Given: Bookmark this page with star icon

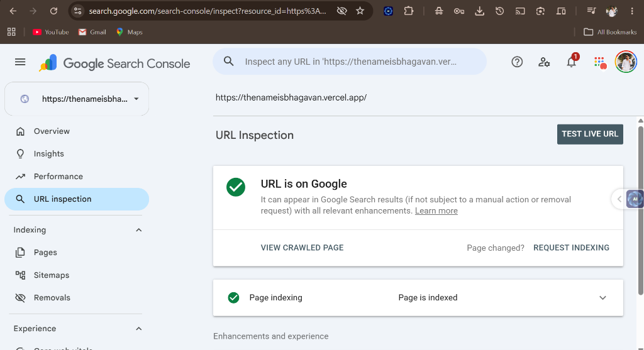Looking at the screenshot, I should 360,11.
